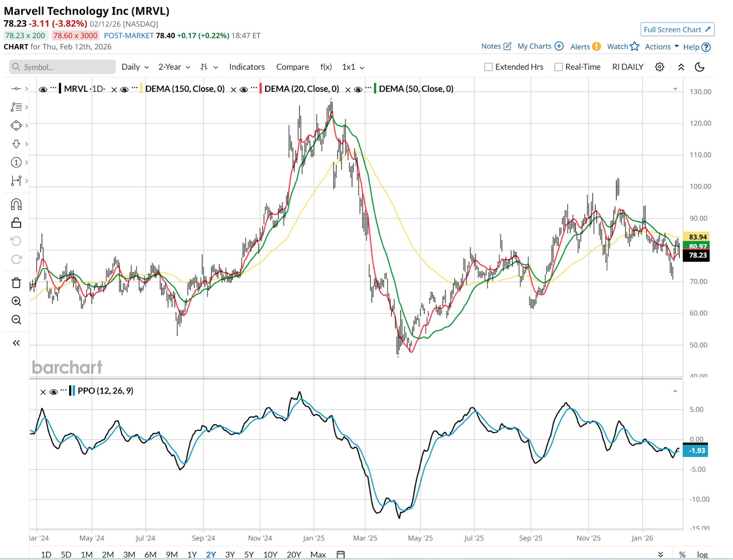733x560 pixels.
Task: Zoom in using the magnifier plus icon
Action: 16,301
